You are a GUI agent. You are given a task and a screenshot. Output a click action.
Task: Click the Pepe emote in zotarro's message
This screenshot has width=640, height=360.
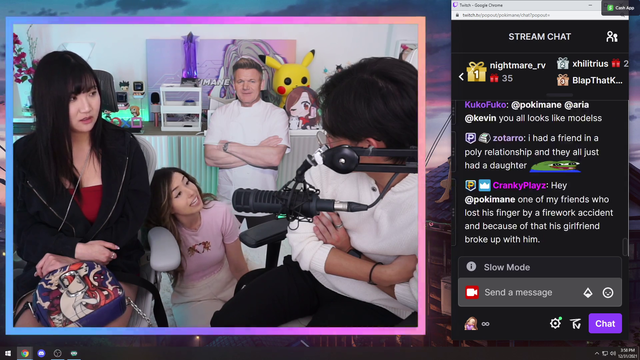click(x=555, y=166)
